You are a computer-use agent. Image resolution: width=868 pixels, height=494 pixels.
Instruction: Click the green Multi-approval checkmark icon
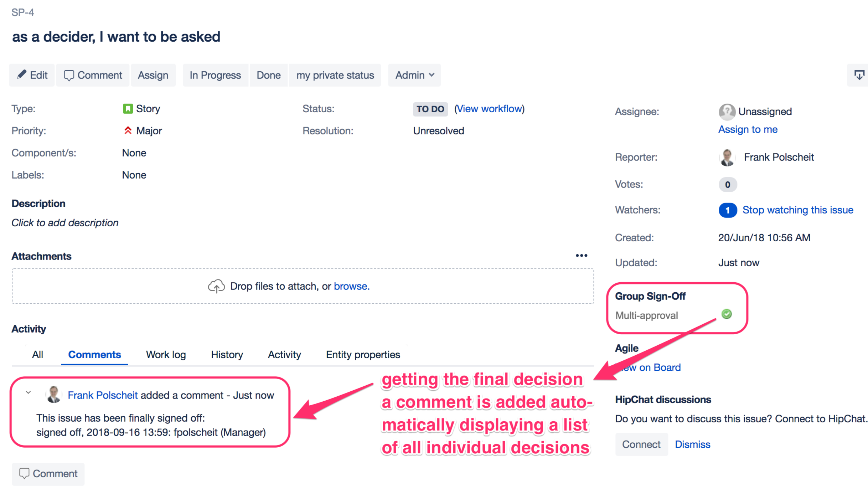727,314
